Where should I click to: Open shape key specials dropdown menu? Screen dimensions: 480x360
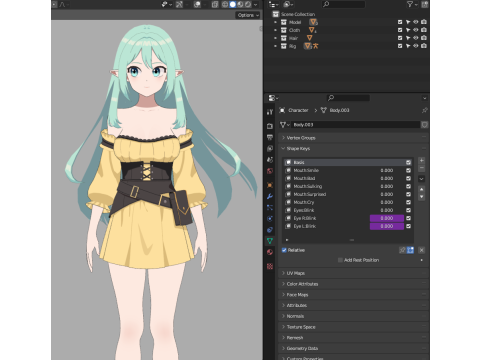click(421, 179)
